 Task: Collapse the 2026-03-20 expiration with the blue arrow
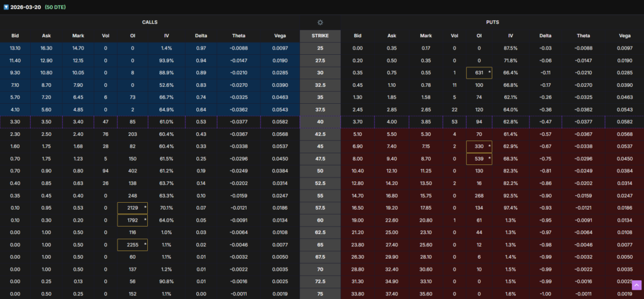click(x=5, y=6)
